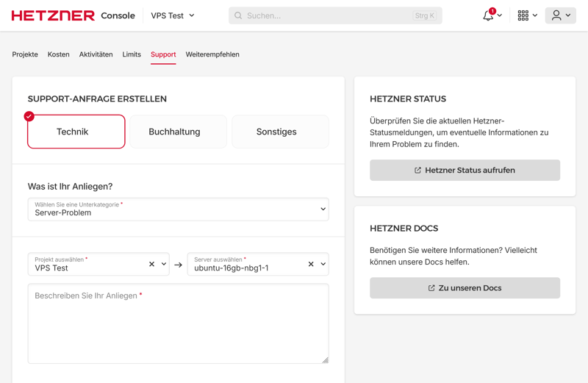Expand the Server auswählen dropdown chevron
This screenshot has height=383, width=588.
coord(323,264)
